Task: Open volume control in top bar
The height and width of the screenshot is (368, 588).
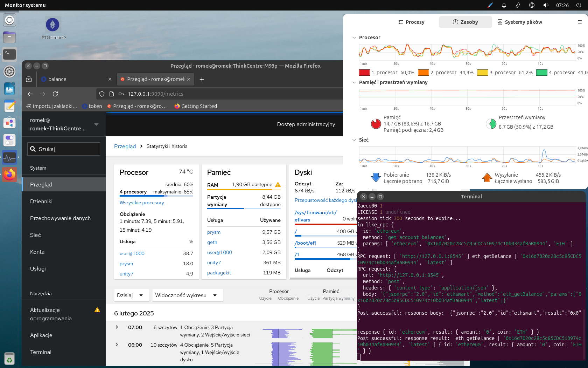Action: tap(546, 5)
